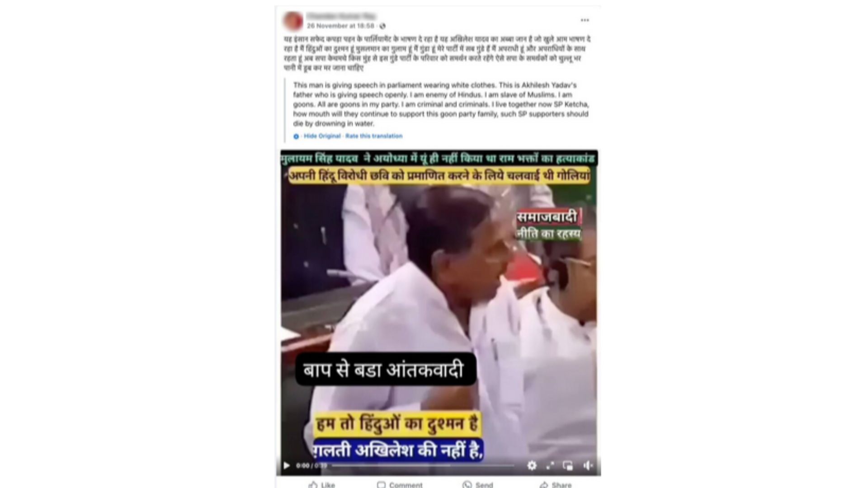This screenshot has height=488, width=868.
Task: Expand video to fullscreen
Action: click(x=550, y=465)
